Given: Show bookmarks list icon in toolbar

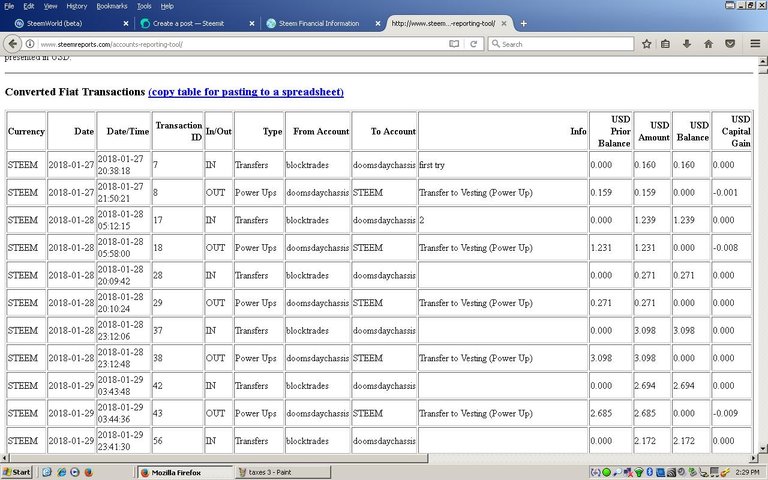Looking at the screenshot, I should point(665,44).
